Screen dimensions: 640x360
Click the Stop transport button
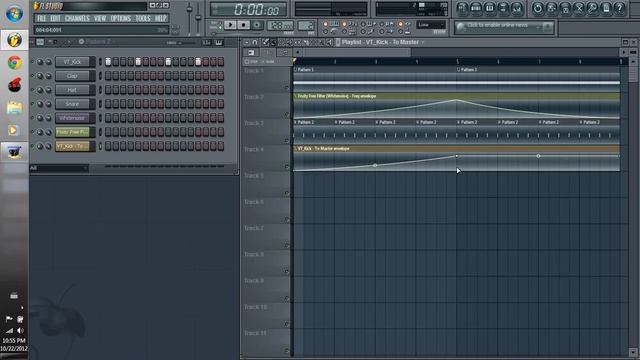(x=244, y=25)
